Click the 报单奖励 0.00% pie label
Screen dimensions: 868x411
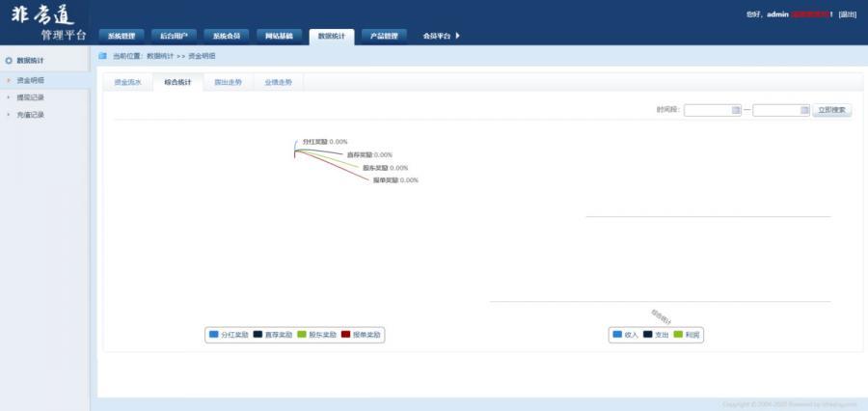(x=395, y=180)
